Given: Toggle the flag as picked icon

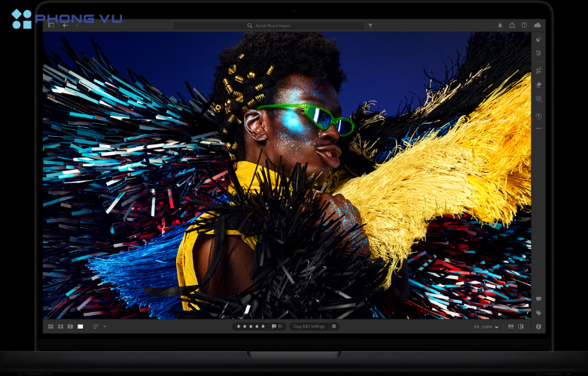Looking at the screenshot, I should pyautogui.click(x=274, y=326).
